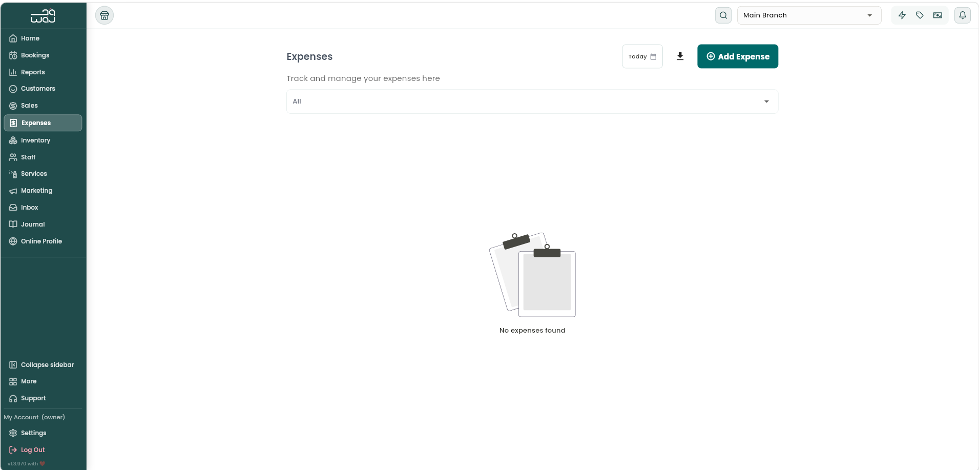
Task: Open the search magnifier icon
Action: click(723, 15)
